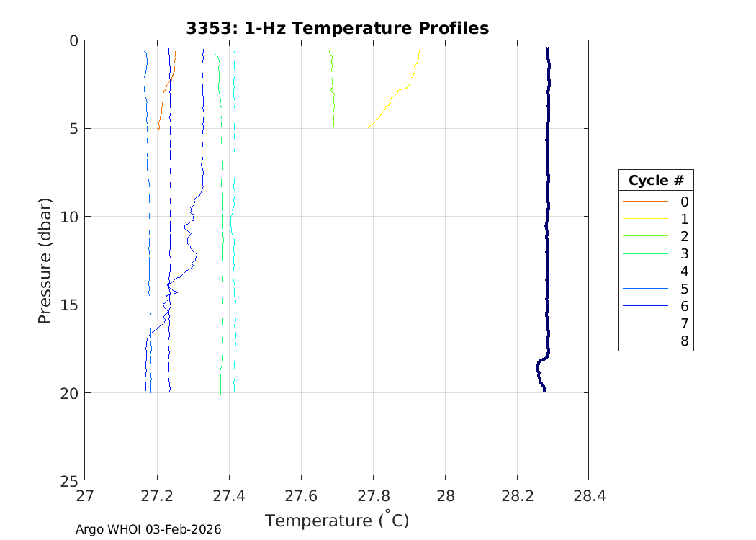
Task: Click the y-axis tick label '25'
Action: click(68, 480)
